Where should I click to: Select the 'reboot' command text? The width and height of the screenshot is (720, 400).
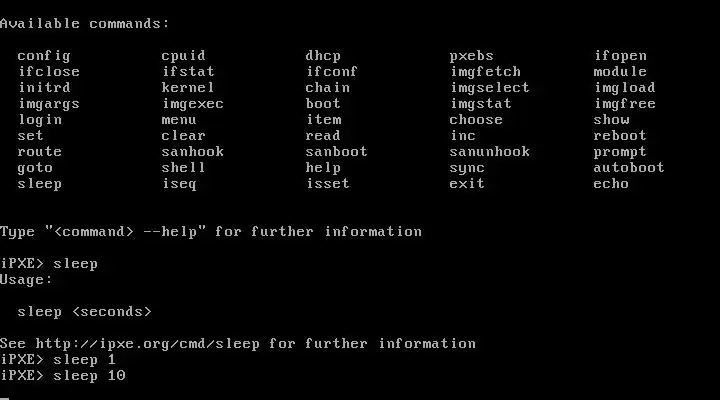point(620,136)
